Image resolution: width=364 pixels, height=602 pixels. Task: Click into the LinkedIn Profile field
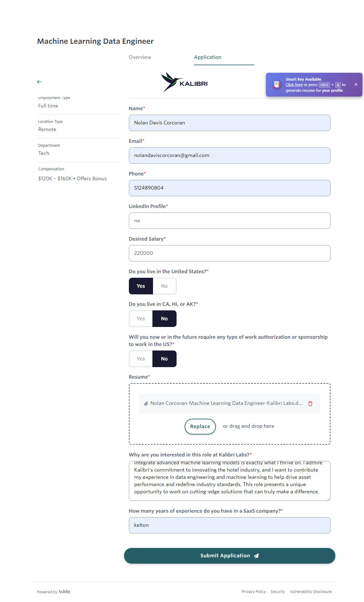229,221
